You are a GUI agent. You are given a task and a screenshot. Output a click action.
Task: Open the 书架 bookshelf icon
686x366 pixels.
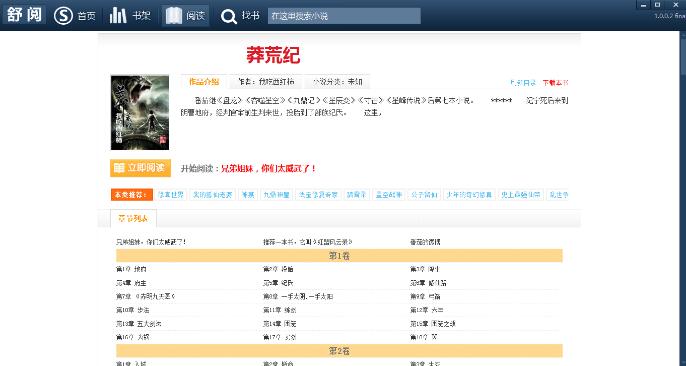118,16
